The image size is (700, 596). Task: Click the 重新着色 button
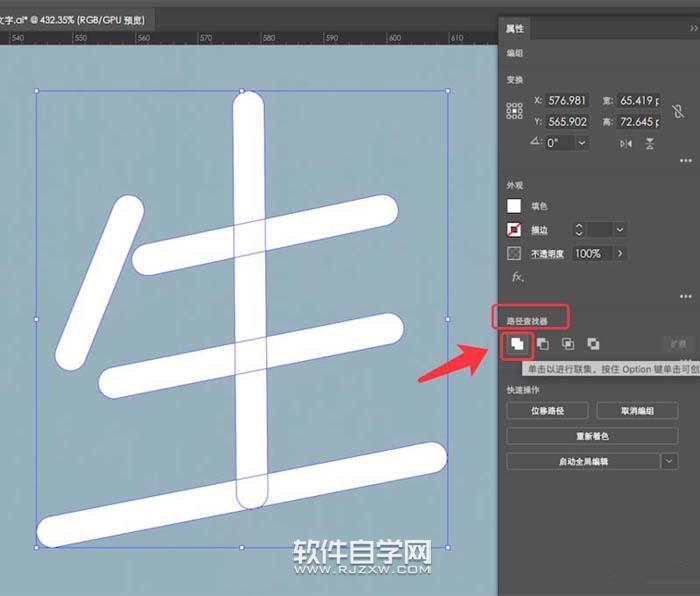(x=592, y=436)
